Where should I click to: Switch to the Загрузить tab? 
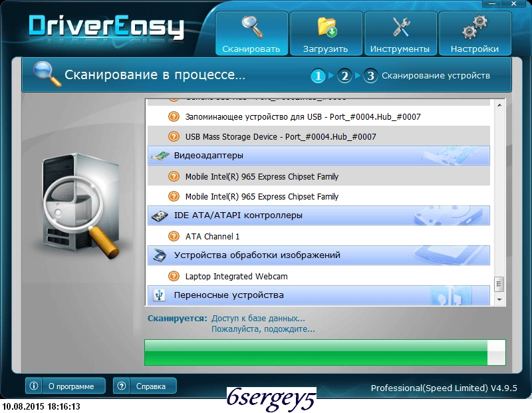326,33
